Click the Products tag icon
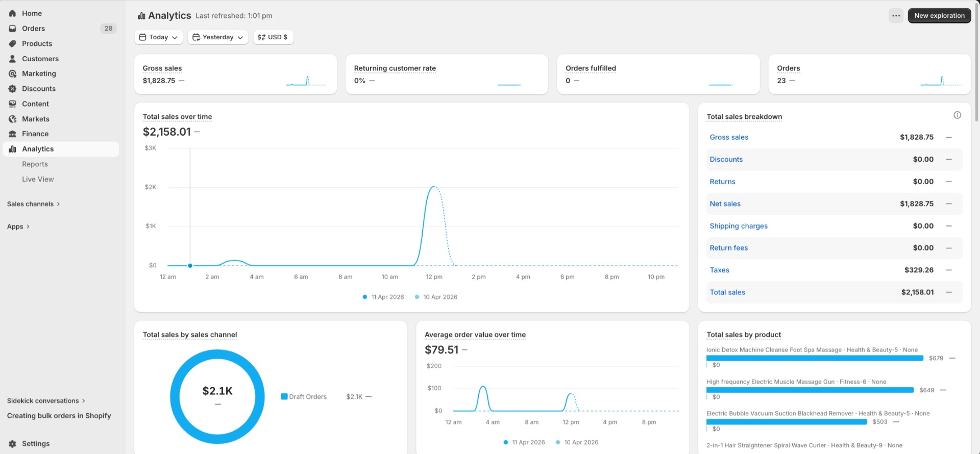980x454 pixels. (x=12, y=43)
